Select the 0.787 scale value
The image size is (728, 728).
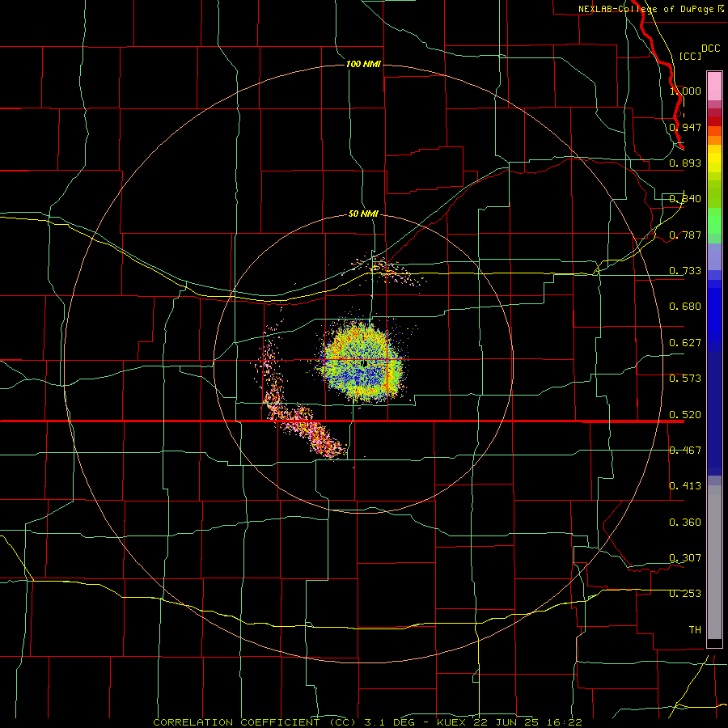coord(685,235)
